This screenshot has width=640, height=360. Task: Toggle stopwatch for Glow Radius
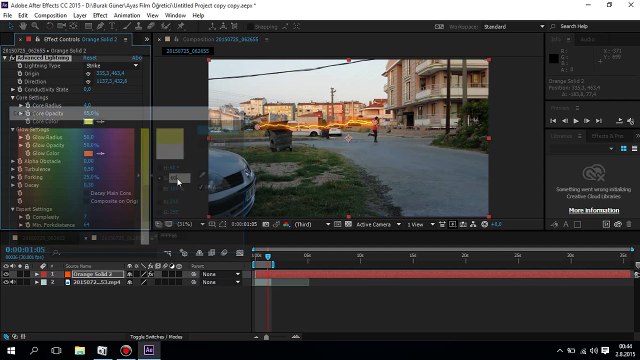click(28, 137)
